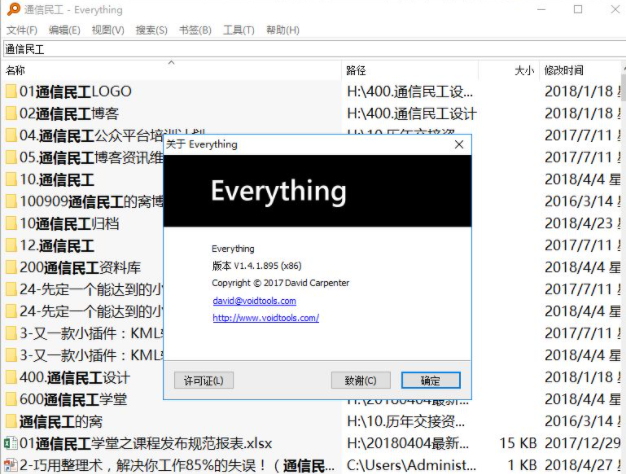Click the 15 KB size cell
Viewport: 626px width, 474px height.
pos(518,443)
